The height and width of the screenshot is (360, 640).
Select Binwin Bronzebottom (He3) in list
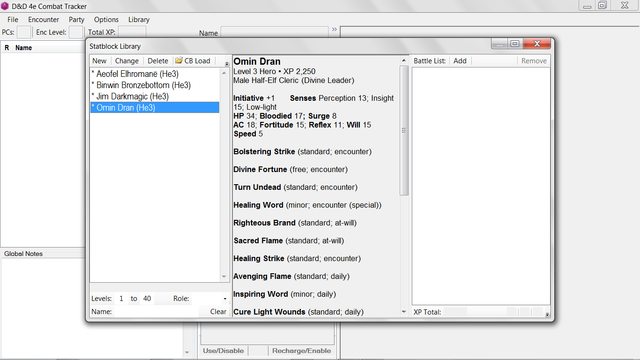tap(154, 85)
